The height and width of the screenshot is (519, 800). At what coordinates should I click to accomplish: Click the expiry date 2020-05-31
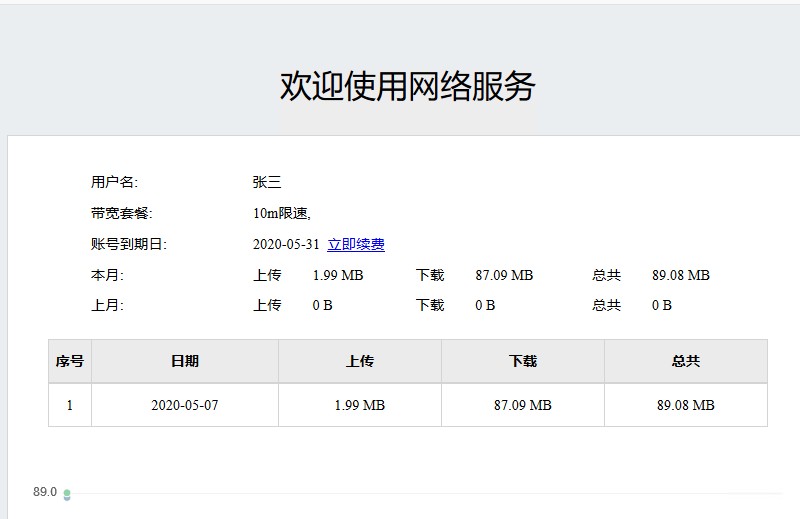click(286, 244)
